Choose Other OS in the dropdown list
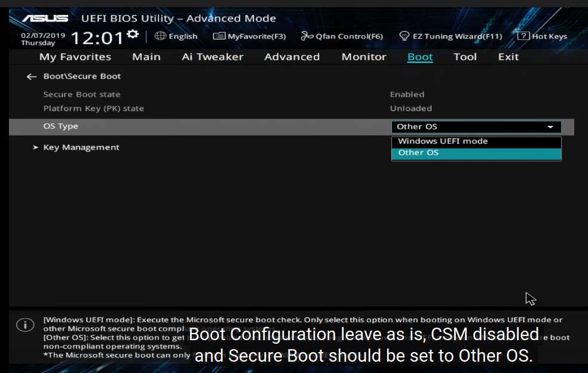Screen dimensions: 588x373 click(x=476, y=153)
